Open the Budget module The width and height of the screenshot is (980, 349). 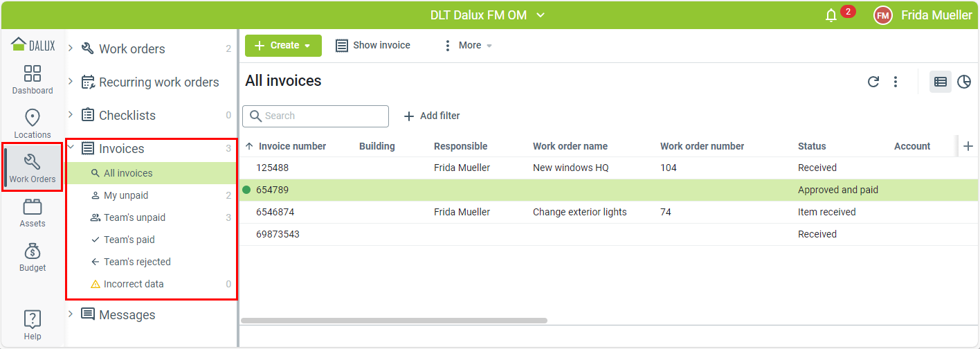pyautogui.click(x=33, y=257)
